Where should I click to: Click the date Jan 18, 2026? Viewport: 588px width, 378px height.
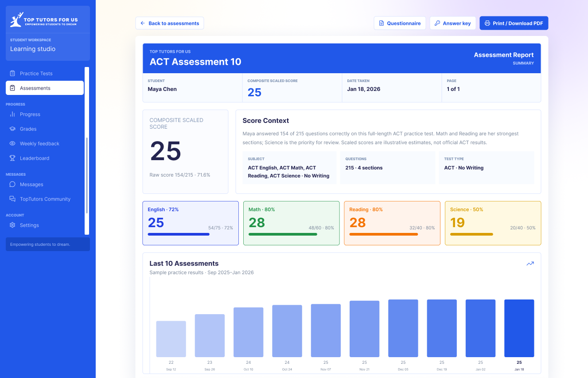(364, 89)
